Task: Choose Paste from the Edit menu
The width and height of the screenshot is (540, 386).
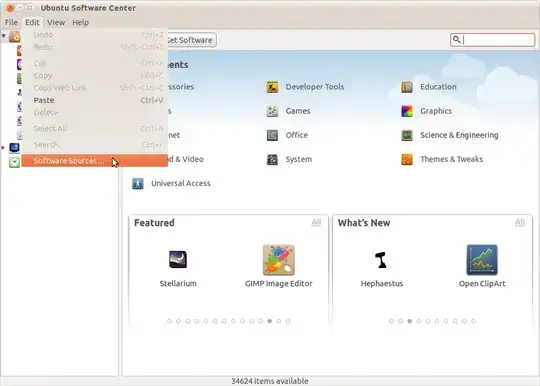Action: 95,100
